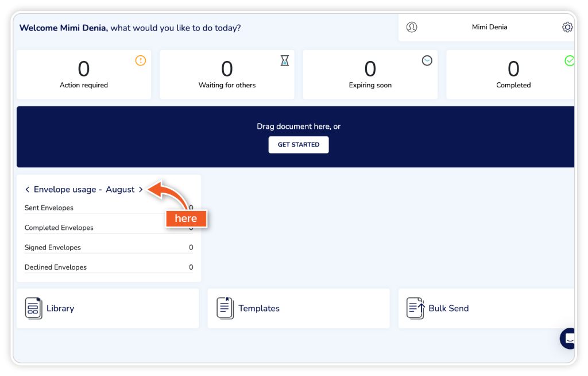The height and width of the screenshot is (376, 588).
Task: Open settings via the gear icon
Action: coord(567,27)
